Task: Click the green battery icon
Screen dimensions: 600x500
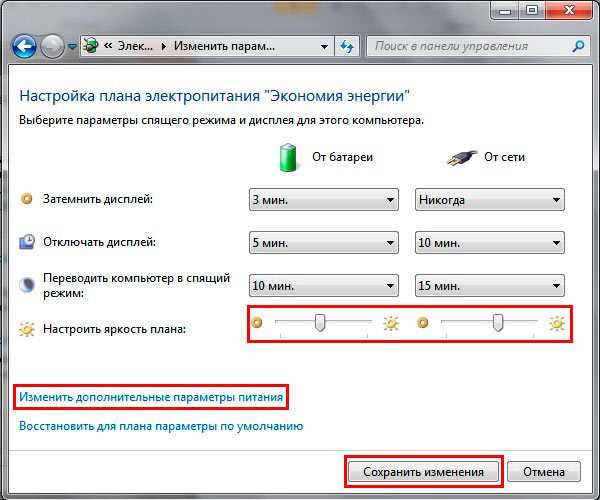Action: [x=288, y=158]
